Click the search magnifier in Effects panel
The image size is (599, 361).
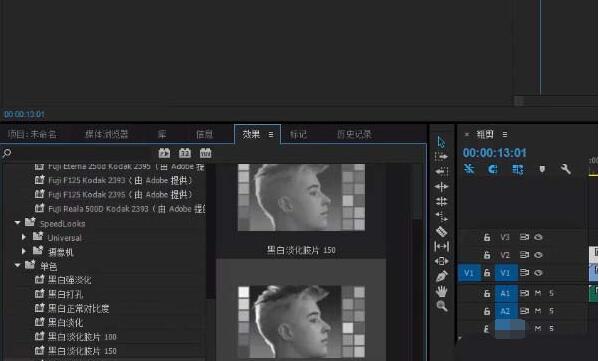point(6,154)
